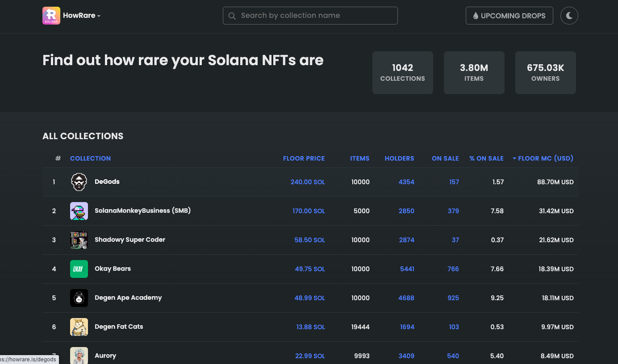Viewport: 618px width, 364px height.
Task: Click the Degen Ape Academy avatar
Action: [79, 298]
